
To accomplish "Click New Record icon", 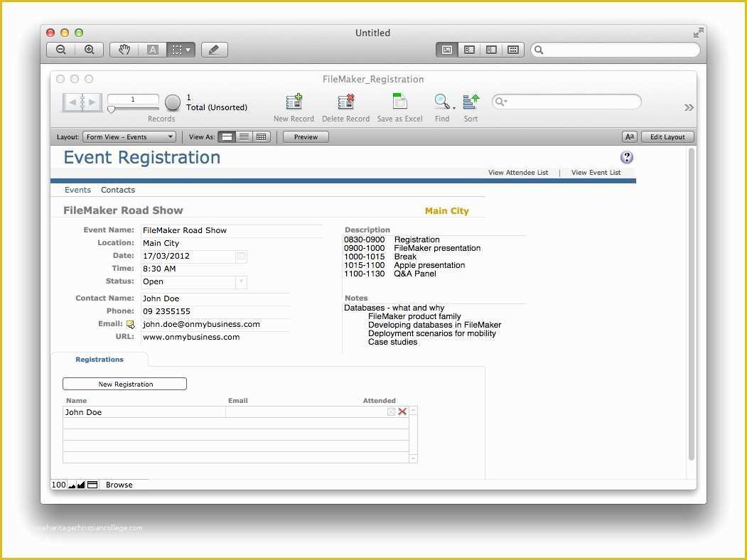I will pyautogui.click(x=294, y=102).
